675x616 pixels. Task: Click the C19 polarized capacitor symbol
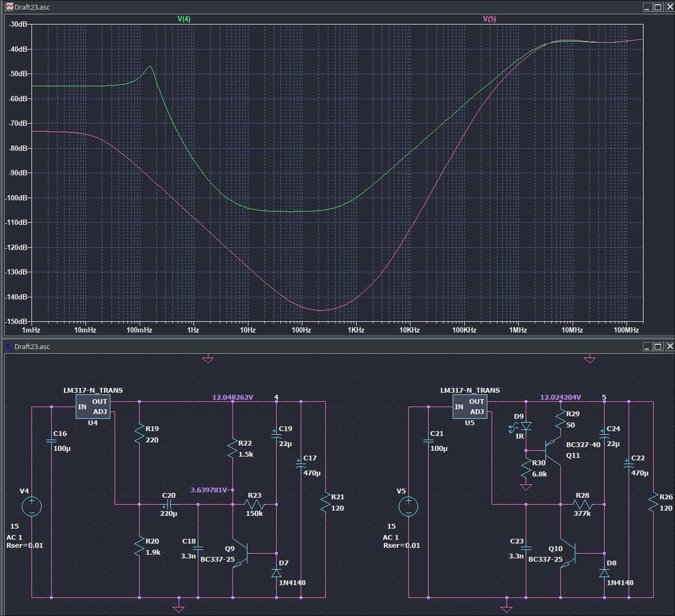pyautogui.click(x=276, y=435)
